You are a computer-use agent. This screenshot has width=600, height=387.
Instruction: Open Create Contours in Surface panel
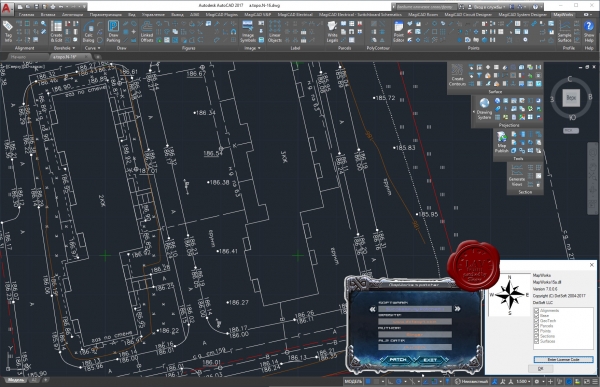tap(457, 75)
